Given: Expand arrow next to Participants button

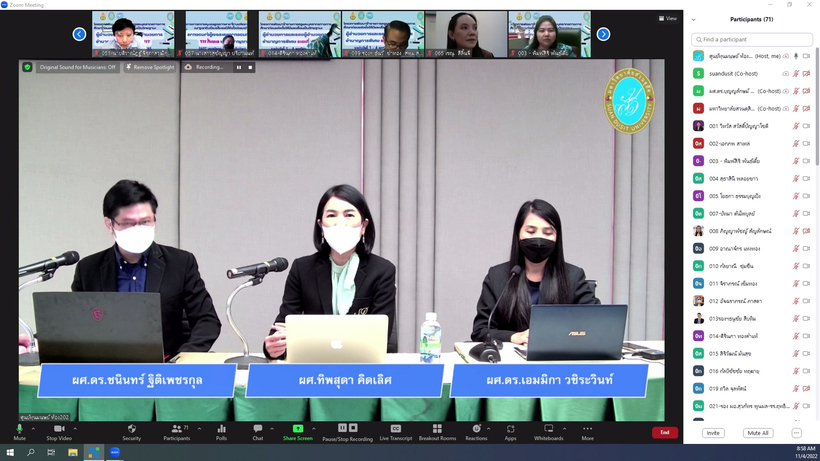Looking at the screenshot, I should tap(199, 429).
